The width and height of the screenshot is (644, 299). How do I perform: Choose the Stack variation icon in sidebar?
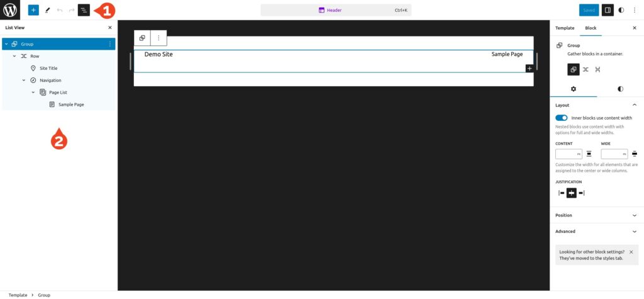click(597, 69)
